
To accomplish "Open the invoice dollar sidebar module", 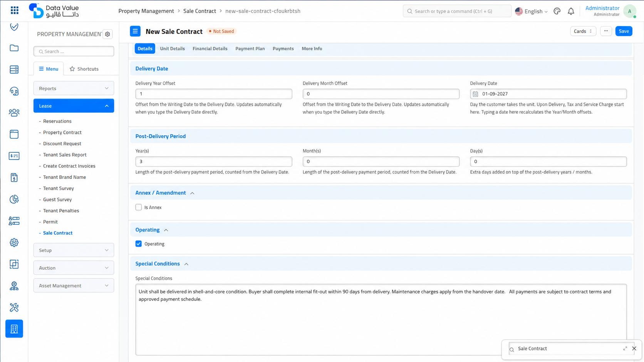I will [x=14, y=178].
